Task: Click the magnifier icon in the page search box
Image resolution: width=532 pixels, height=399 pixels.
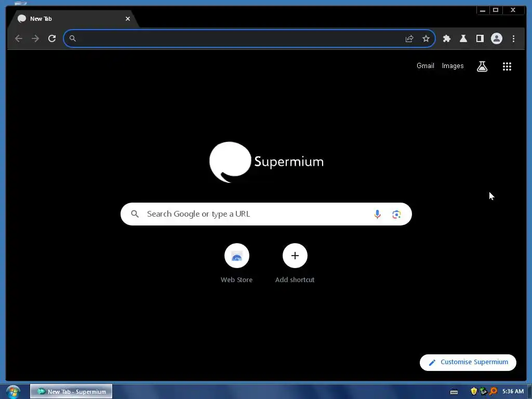Action: pos(135,214)
